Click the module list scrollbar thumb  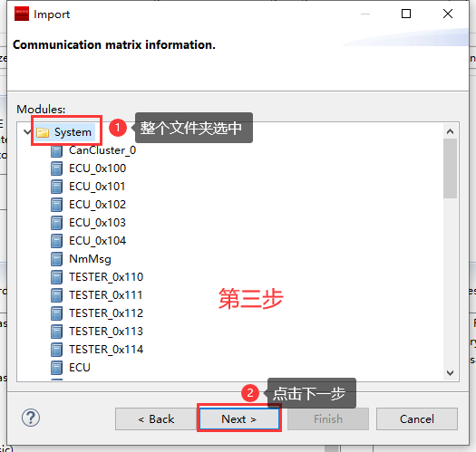point(451,168)
